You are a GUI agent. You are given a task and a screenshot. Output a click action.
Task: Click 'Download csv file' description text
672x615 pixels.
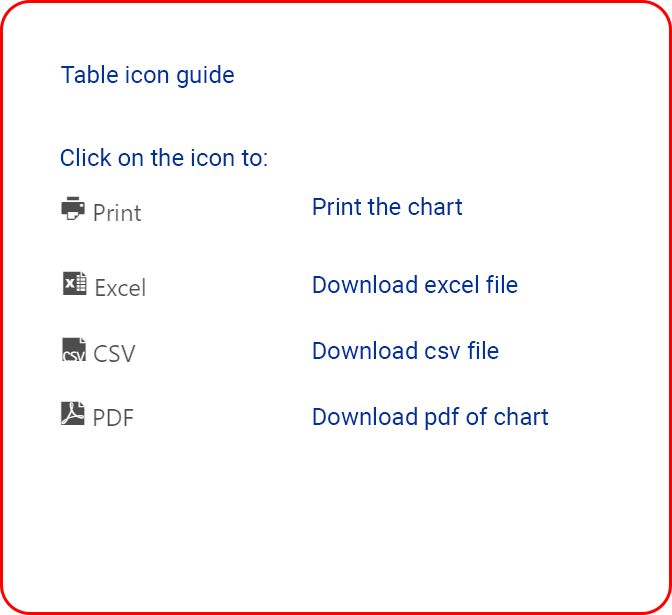point(405,351)
